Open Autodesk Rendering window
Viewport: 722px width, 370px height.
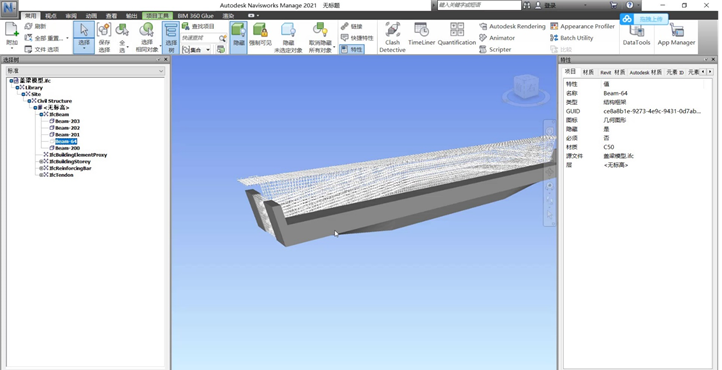(512, 26)
